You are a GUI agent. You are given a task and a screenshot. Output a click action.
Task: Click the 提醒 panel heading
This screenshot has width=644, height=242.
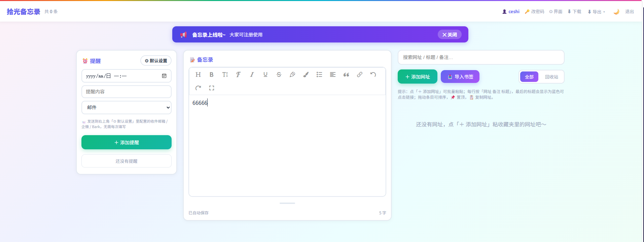click(x=92, y=61)
